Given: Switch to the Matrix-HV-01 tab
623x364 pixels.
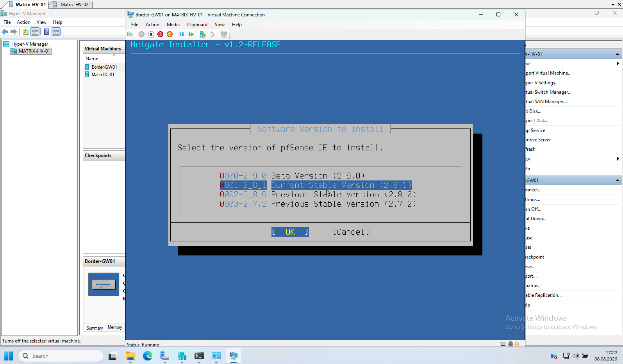Looking at the screenshot, I should 27,4.
